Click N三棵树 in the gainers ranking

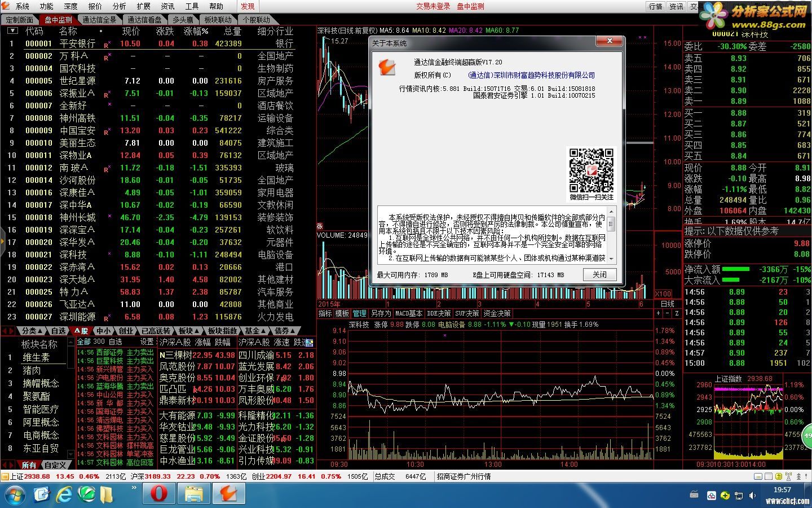click(x=175, y=355)
